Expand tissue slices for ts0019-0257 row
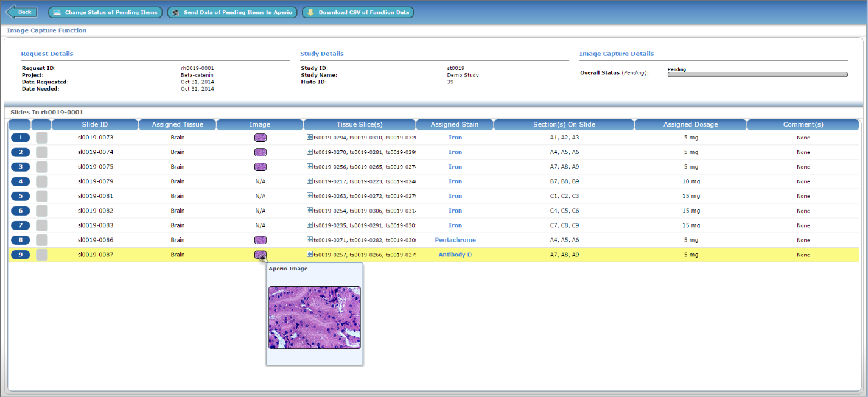 click(x=310, y=254)
